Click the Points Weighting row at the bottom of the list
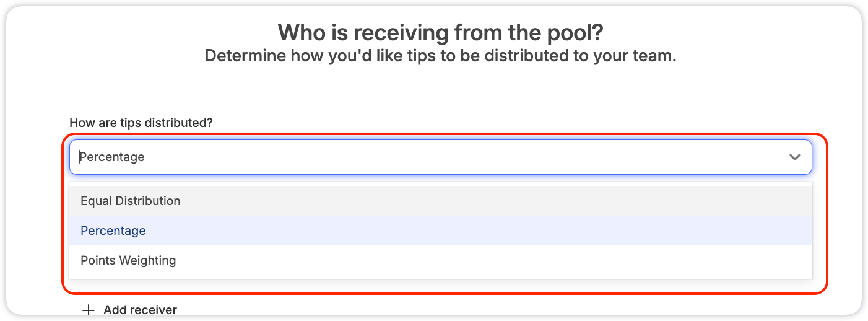This screenshot has width=868, height=321. (440, 260)
